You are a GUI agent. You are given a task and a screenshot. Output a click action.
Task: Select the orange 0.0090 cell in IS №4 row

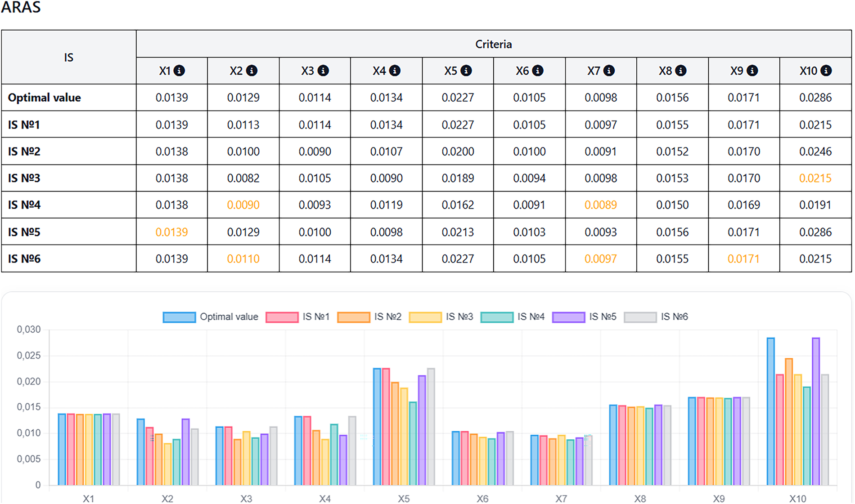(243, 205)
